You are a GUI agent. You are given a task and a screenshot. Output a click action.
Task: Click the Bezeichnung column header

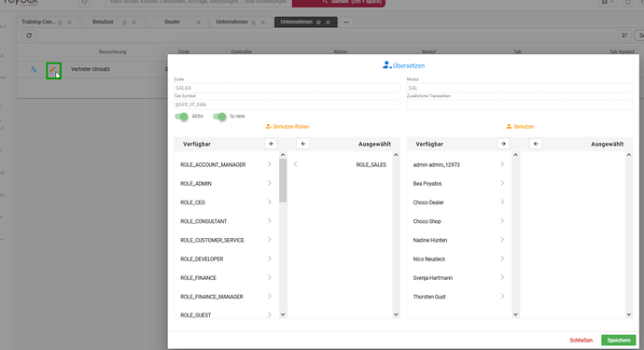click(x=113, y=51)
